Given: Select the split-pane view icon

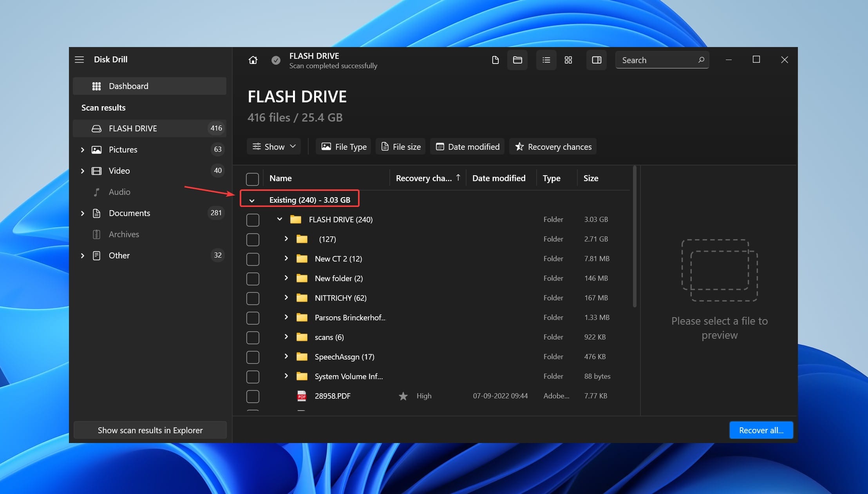Looking at the screenshot, I should point(595,60).
